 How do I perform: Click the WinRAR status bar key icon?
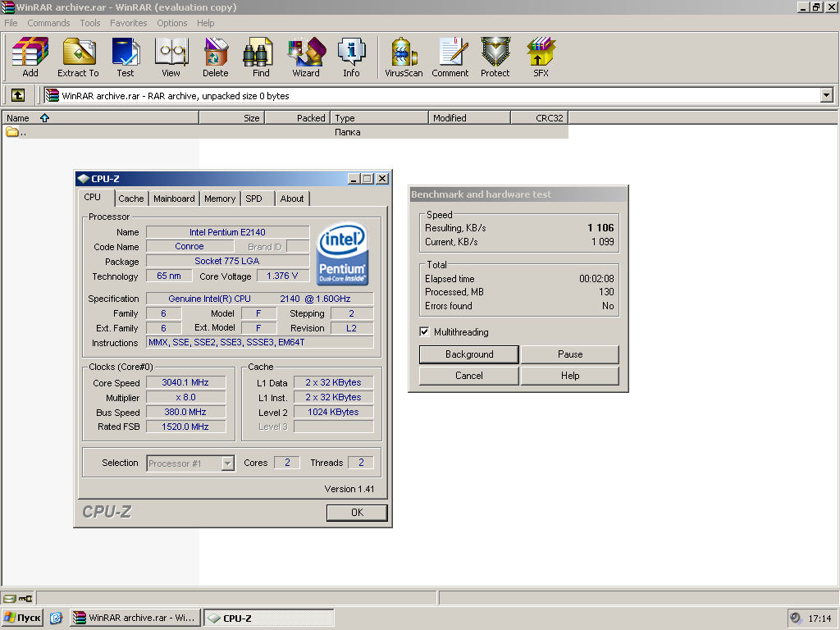pos(25,598)
